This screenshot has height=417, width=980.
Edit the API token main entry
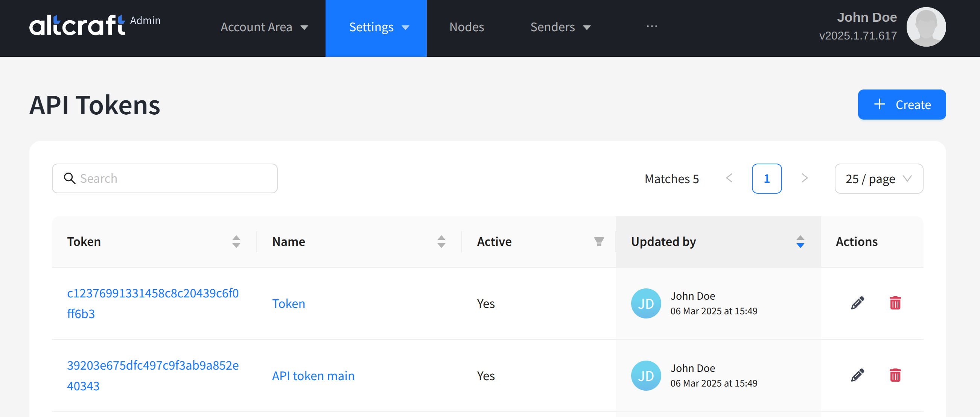coord(857,375)
